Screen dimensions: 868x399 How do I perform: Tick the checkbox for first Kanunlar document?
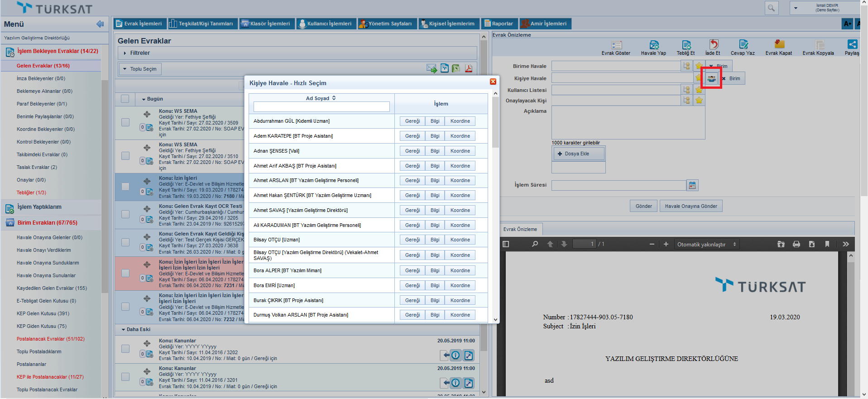tap(125, 349)
